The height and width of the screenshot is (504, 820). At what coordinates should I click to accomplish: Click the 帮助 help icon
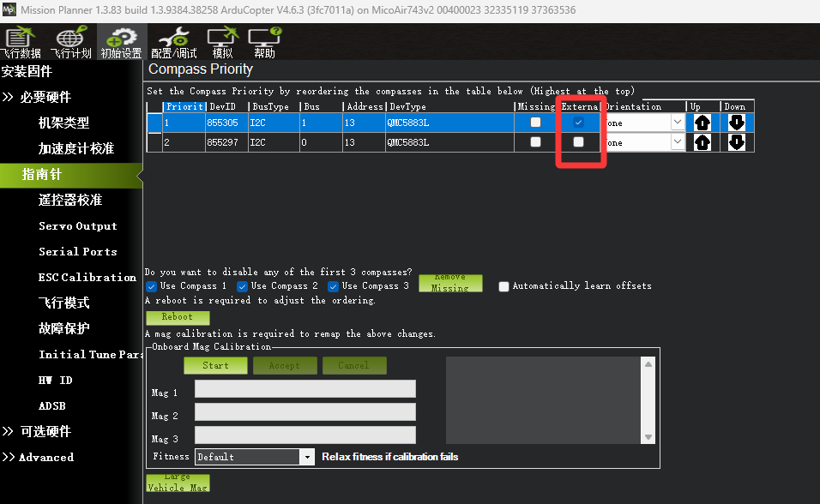[x=264, y=41]
